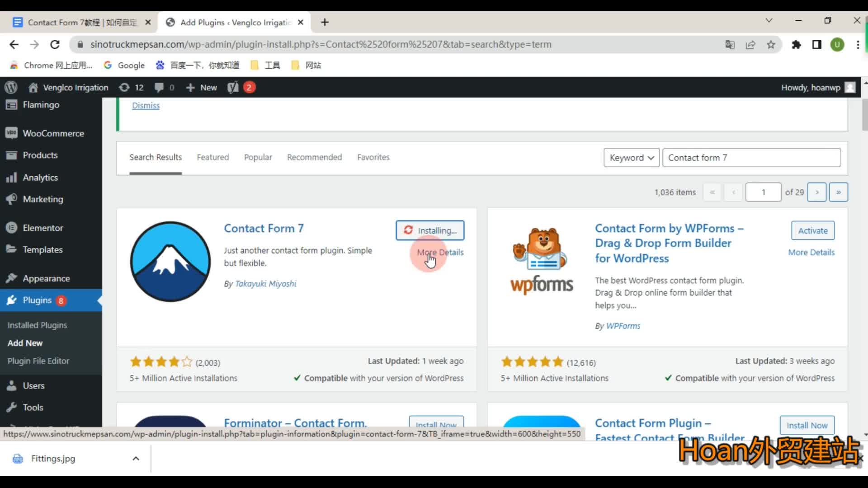Bookmark this page with the star icon
868x488 pixels.
tap(771, 44)
